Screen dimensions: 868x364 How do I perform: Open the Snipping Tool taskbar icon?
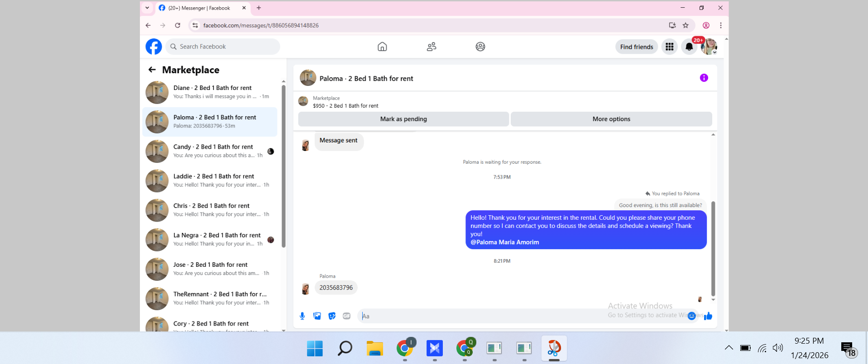[x=554, y=348]
